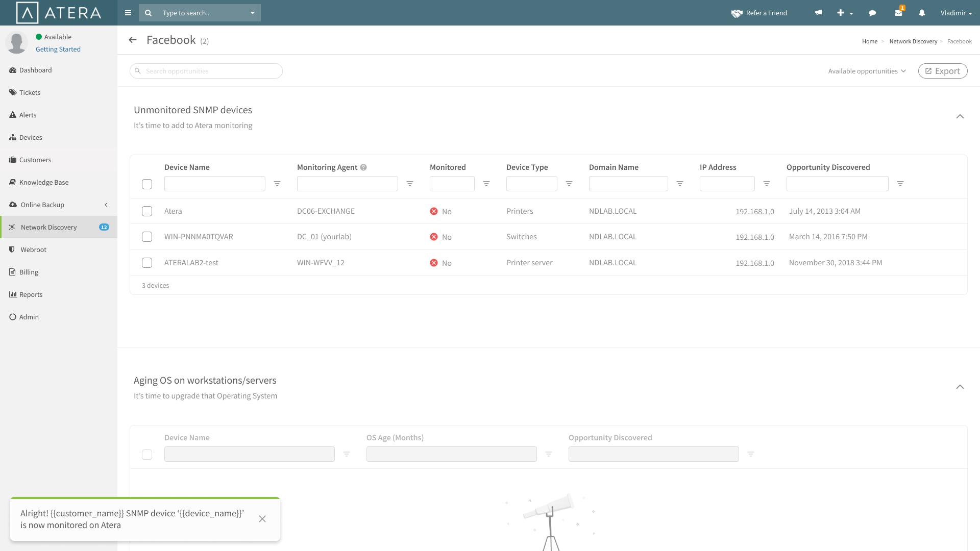Open the Monitoring Agent help question mark

(x=363, y=167)
